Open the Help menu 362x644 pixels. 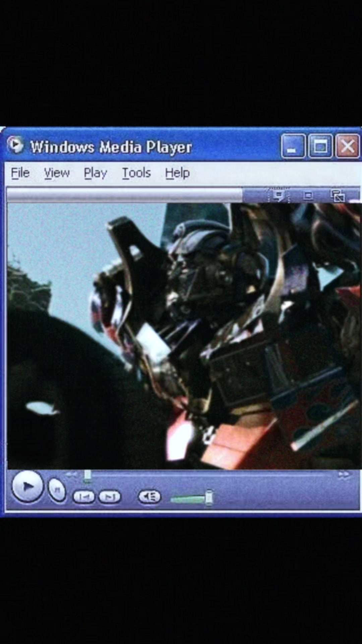click(x=177, y=173)
